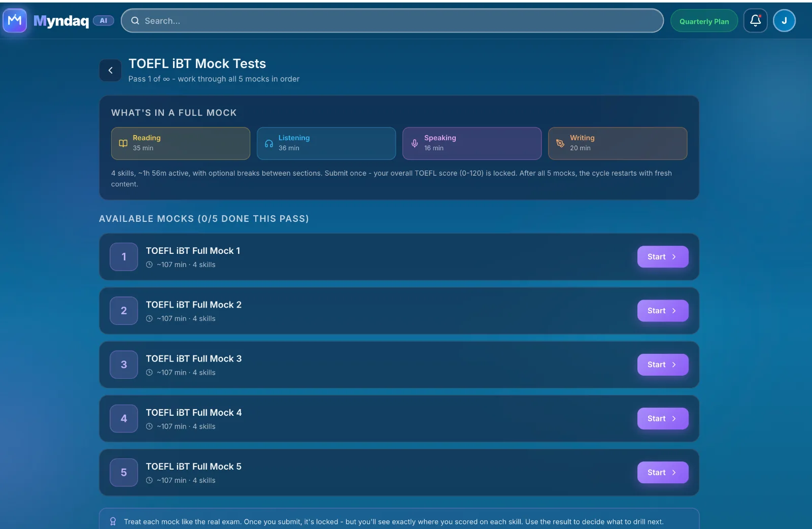Screen dimensions: 812x529
Task: Start TOEFL iBT Full Mock 3
Action: click(663, 365)
